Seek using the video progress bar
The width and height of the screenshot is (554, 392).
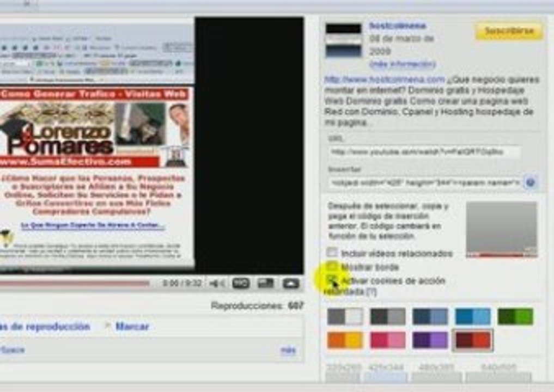tap(75, 283)
